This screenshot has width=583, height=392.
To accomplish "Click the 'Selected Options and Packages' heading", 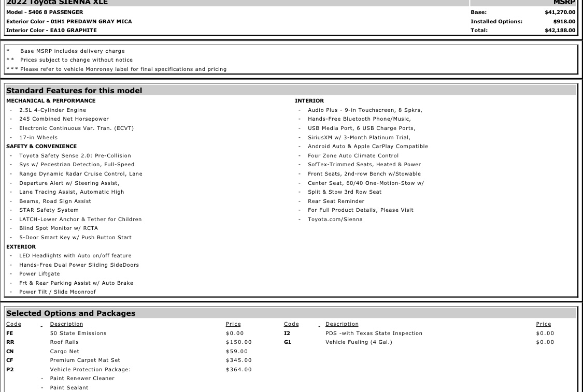I will pos(70,313).
